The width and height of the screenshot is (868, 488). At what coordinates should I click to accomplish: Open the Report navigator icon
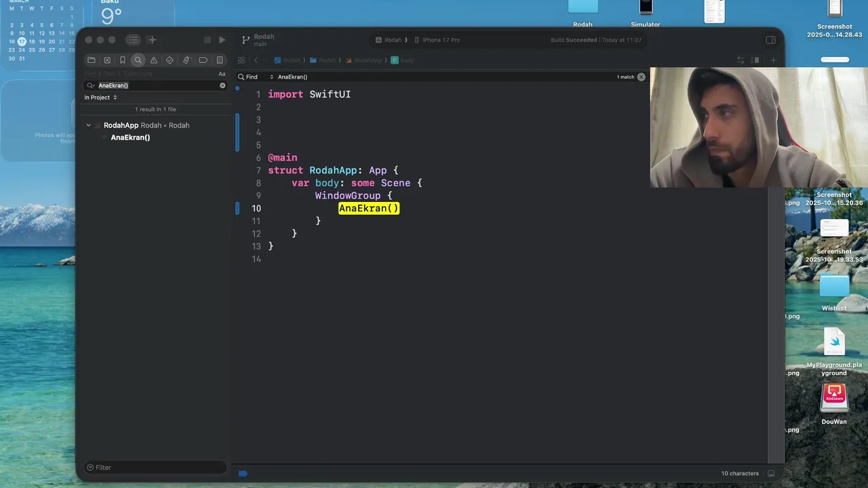point(220,60)
